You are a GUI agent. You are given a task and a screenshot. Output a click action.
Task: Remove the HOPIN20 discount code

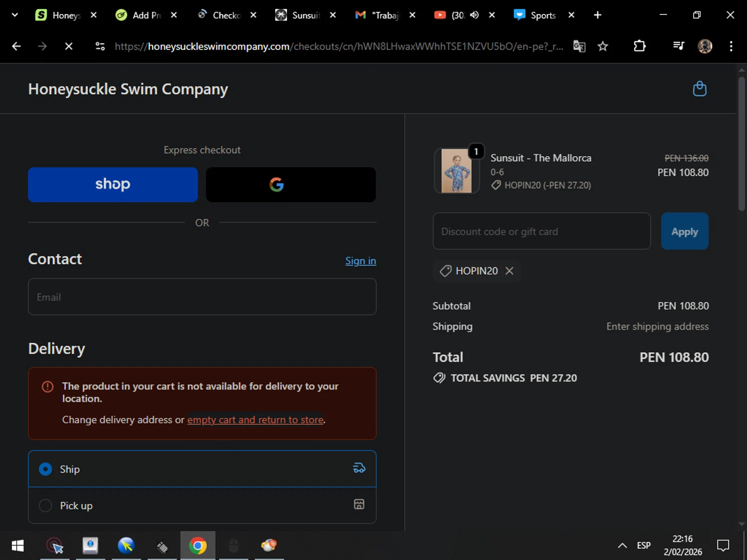[509, 271]
